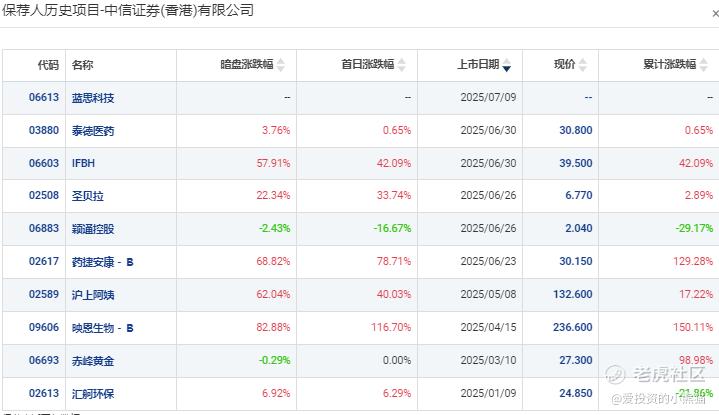The height and width of the screenshot is (415, 719).
Task: Sort by 现价 column arrows
Action: [x=582, y=65]
